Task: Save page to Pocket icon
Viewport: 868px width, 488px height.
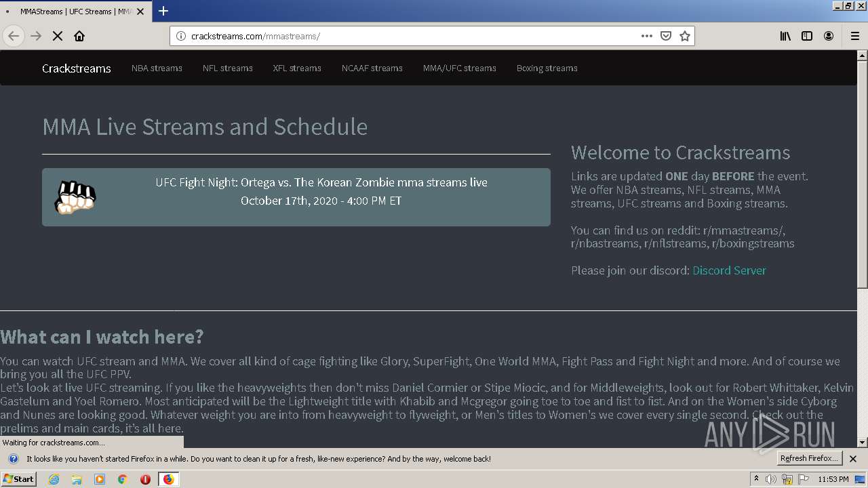Action: click(666, 36)
